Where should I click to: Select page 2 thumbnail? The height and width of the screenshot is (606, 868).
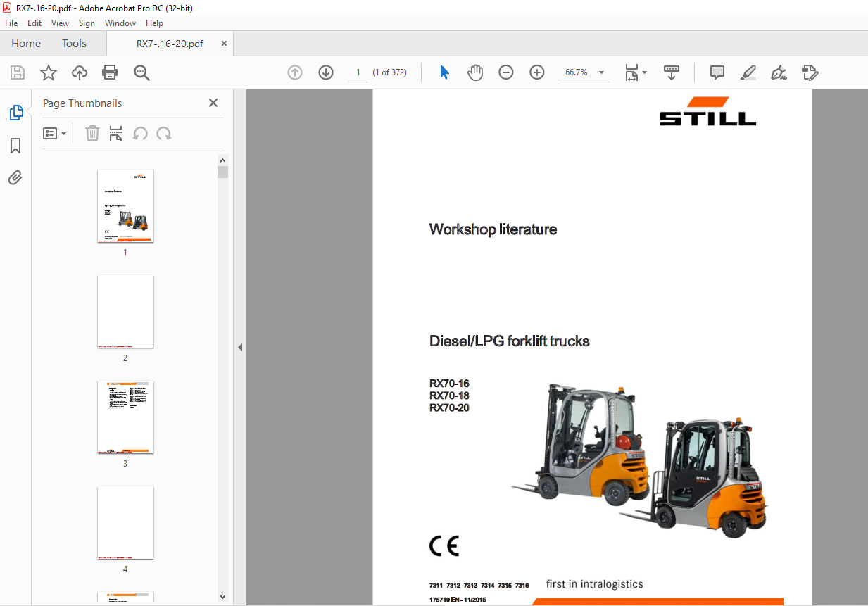click(125, 312)
